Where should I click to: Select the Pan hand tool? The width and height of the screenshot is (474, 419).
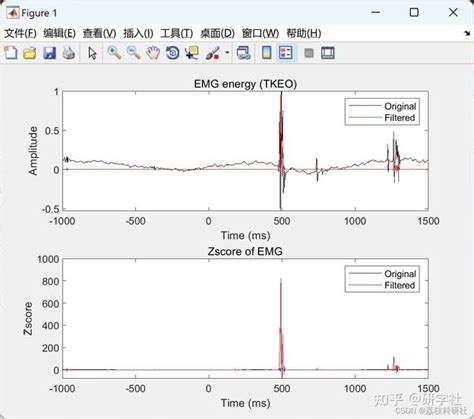coord(153,53)
